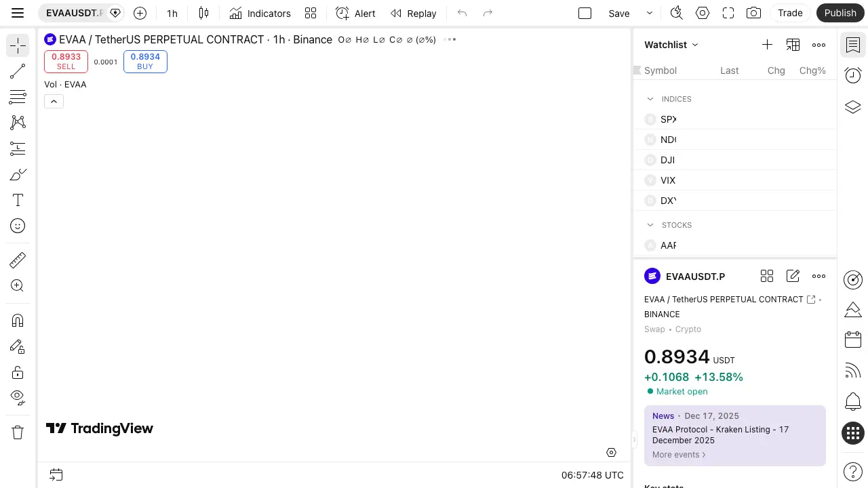Open chart settings hexagon icon in the top toolbar
Viewport: 868px width, 488px height.
click(703, 13)
